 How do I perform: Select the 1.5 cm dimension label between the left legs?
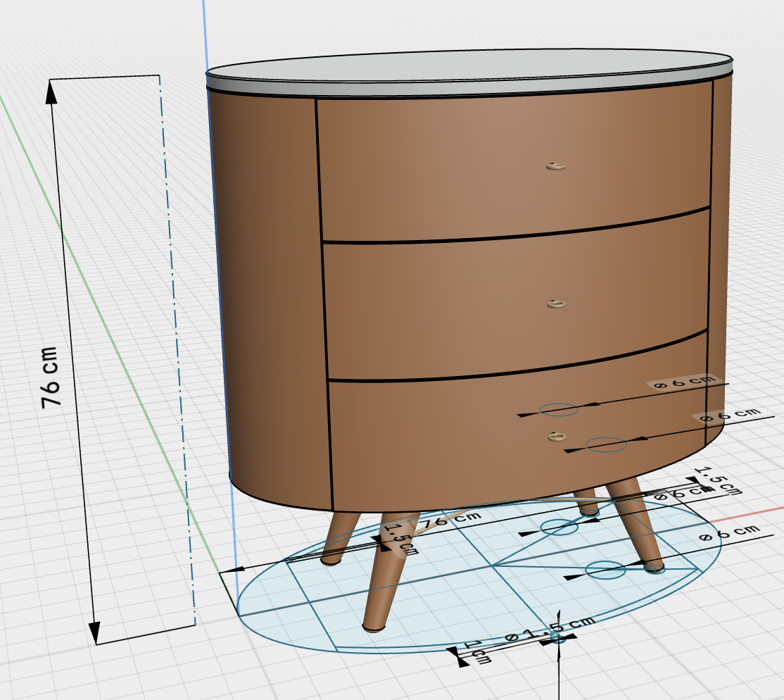coord(401,540)
